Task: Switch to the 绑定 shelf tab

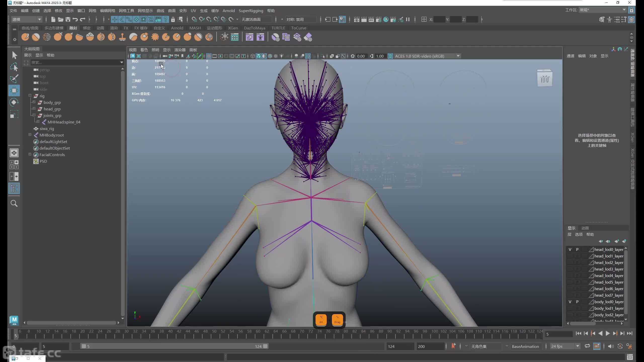Action: pyautogui.click(x=87, y=28)
